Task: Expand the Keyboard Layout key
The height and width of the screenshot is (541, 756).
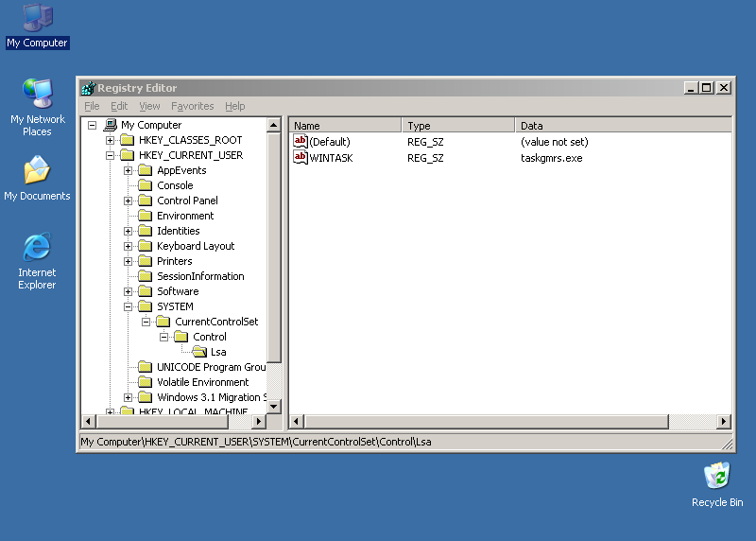Action: click(128, 246)
